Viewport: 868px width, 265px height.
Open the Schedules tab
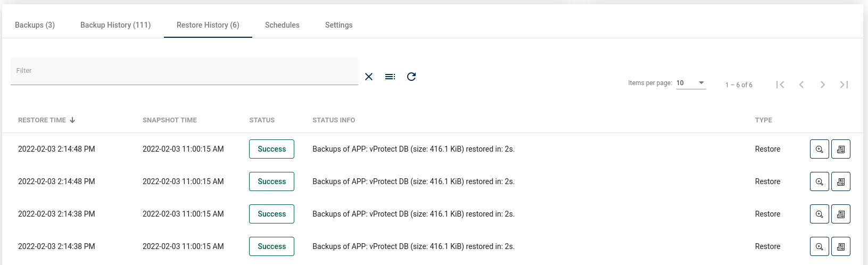click(x=282, y=25)
